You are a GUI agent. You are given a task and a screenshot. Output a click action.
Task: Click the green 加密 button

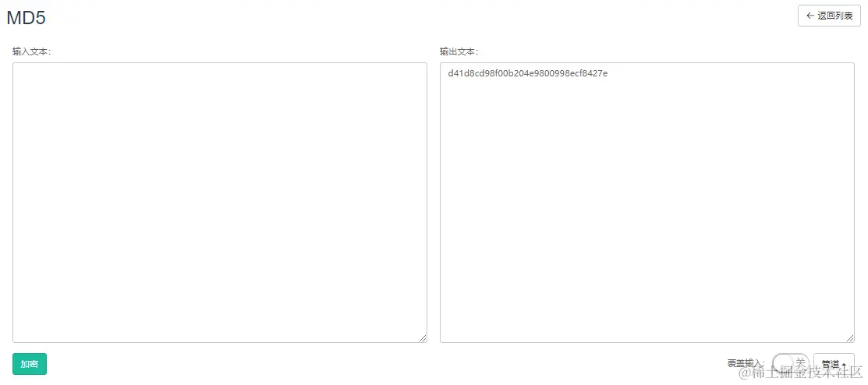tap(30, 364)
